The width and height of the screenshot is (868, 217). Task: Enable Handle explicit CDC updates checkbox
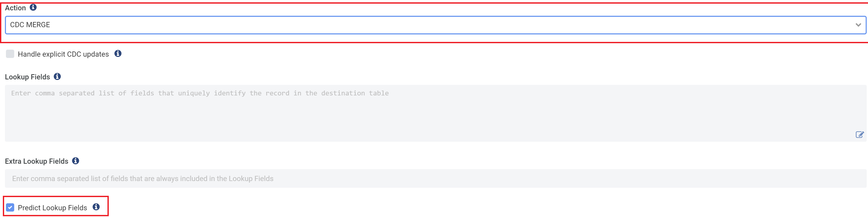point(10,54)
